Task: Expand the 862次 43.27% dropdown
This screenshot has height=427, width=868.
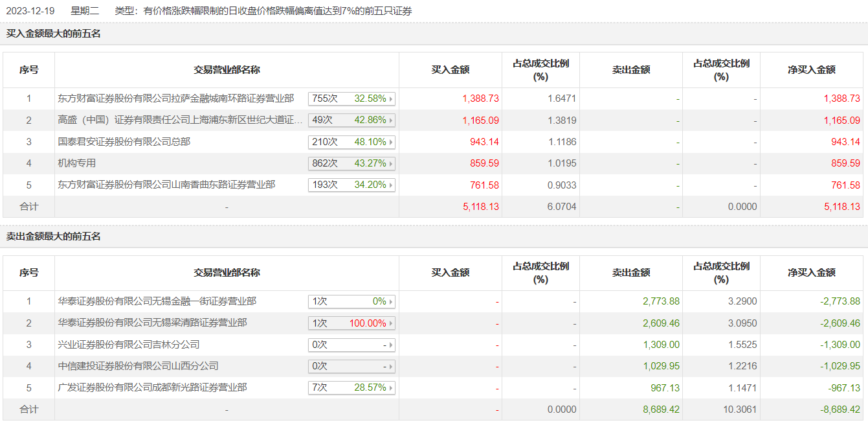Action: click(351, 163)
